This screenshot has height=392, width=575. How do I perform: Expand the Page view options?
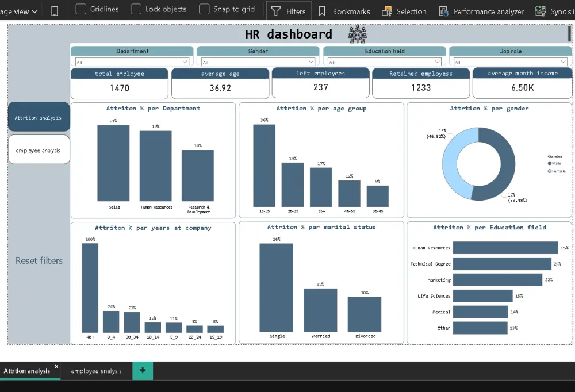click(19, 10)
